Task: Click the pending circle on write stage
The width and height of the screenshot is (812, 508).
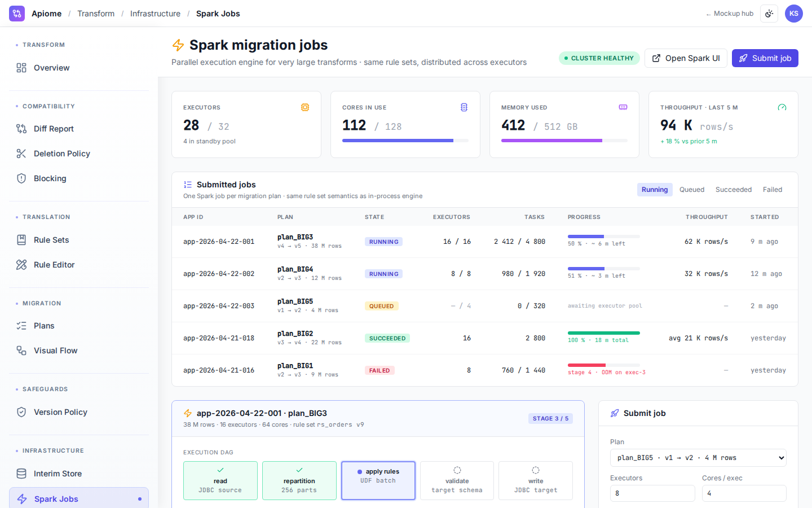Action: 536,470
